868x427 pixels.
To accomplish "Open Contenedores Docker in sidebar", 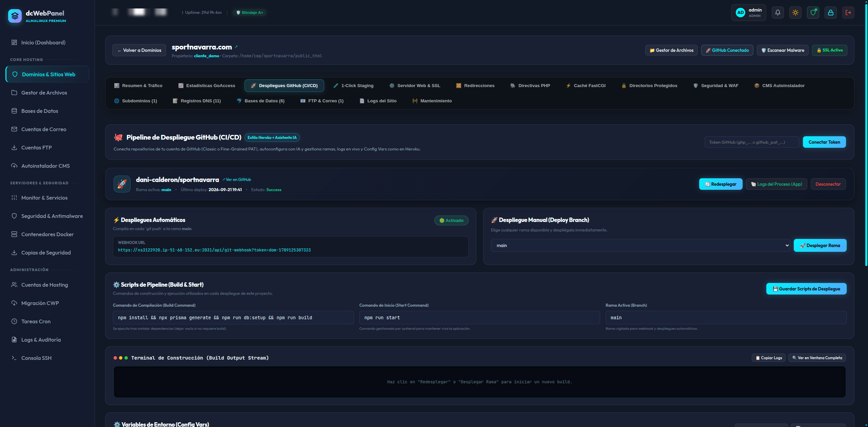I will tap(47, 234).
